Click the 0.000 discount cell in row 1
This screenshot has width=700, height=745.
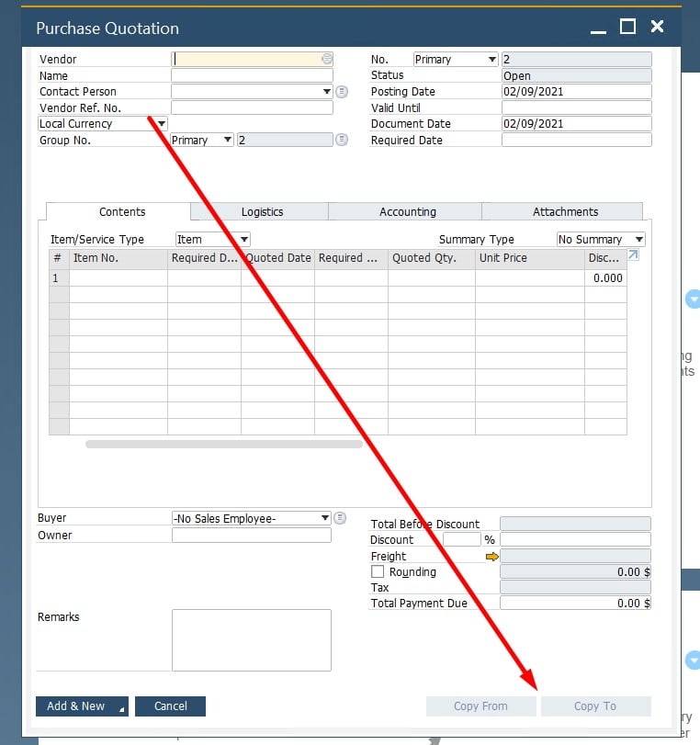[x=605, y=278]
